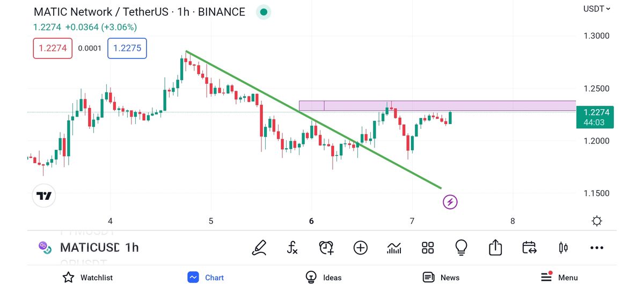Open chart settings gear icon
Viewport: 644px width, 290px height.
point(597,221)
